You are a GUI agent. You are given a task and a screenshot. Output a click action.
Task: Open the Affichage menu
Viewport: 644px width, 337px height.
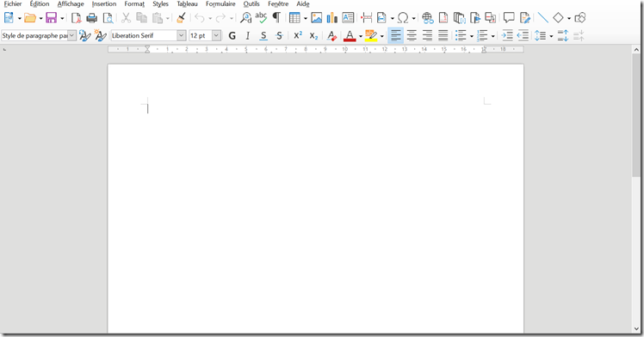(x=71, y=3)
